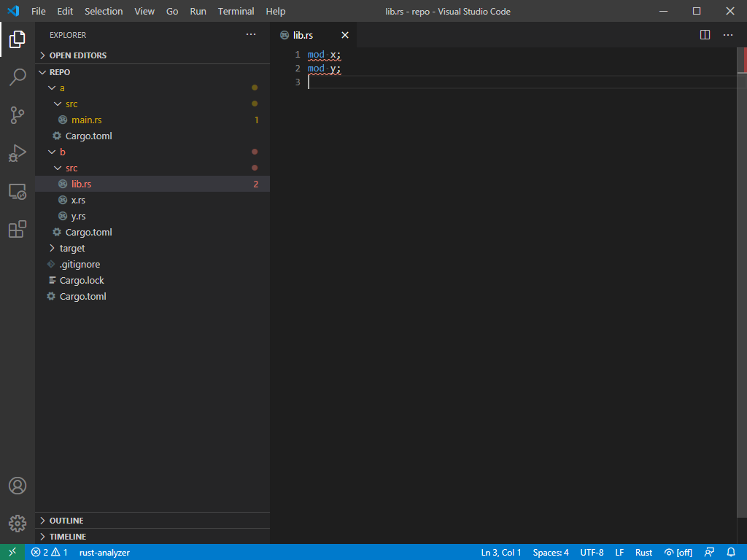Viewport: 747px width, 560px height.
Task: Open the Search view in Activity Bar
Action: [17, 77]
